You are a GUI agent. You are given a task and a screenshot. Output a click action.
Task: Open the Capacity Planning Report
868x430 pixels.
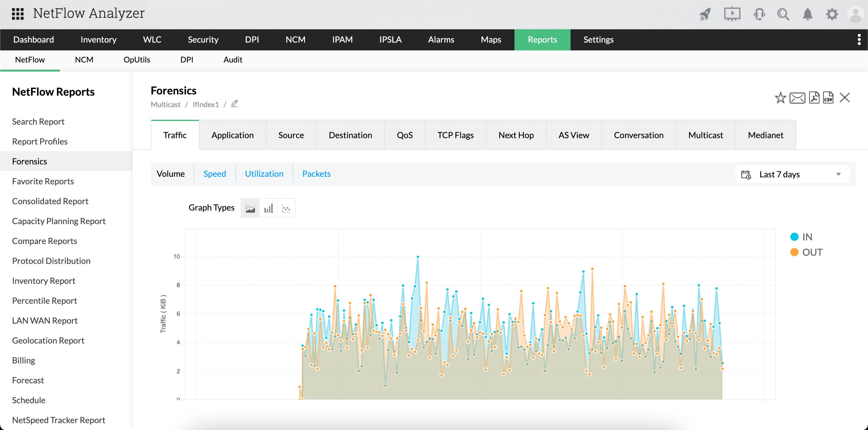tap(59, 221)
